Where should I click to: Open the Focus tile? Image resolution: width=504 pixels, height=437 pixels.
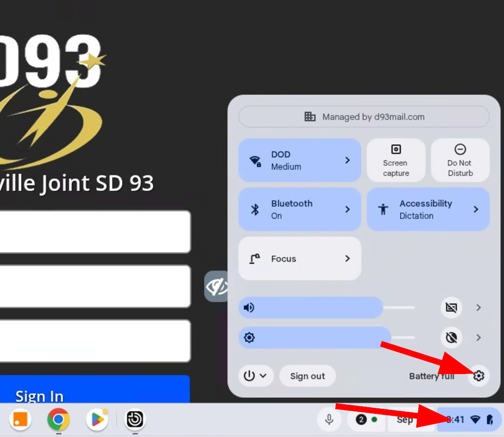[299, 259]
